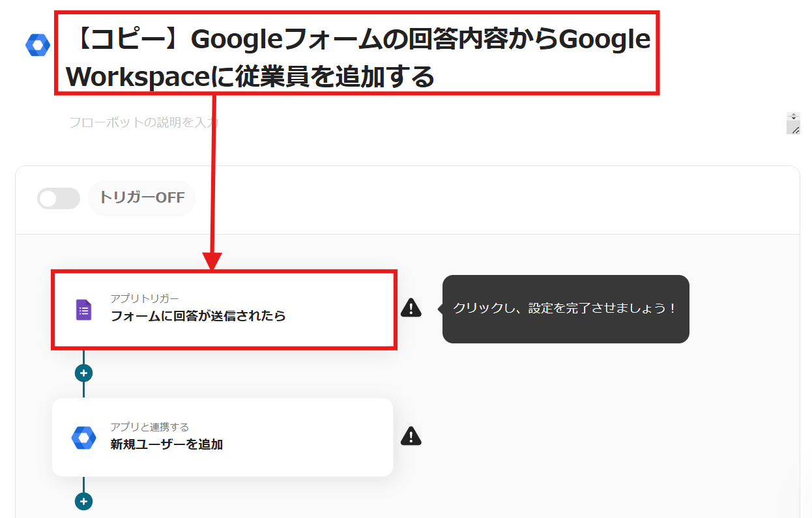Click the warning icon next to 新規ユーザーを追加
The image size is (812, 518).
point(411,435)
